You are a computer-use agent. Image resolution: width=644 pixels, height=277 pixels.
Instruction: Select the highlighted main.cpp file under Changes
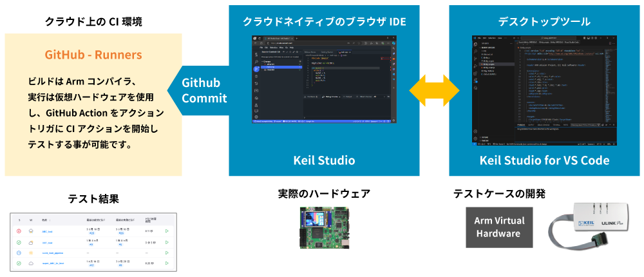point(281,67)
